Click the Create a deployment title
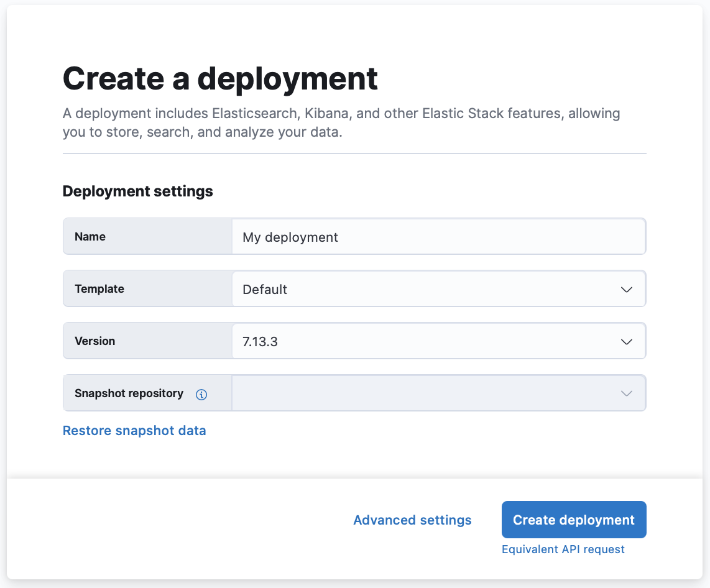Viewport: 710px width, 588px height. [x=219, y=78]
